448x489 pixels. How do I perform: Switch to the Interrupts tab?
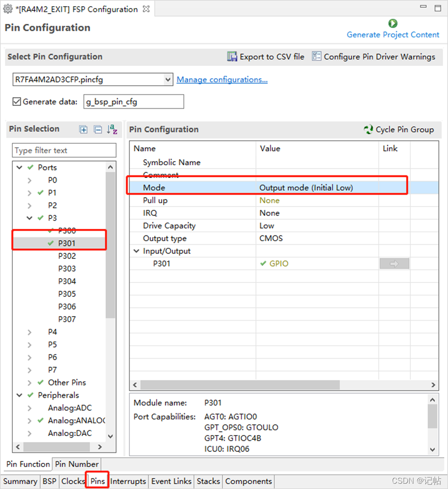pos(128,481)
